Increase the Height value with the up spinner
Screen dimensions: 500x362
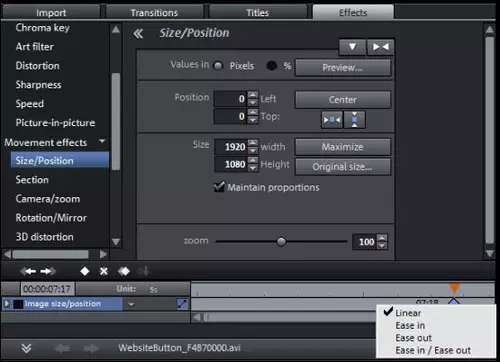pyautogui.click(x=253, y=161)
